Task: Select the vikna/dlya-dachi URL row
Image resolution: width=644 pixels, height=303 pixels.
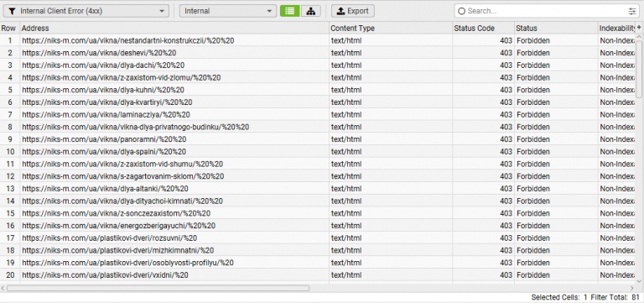Action: [103, 65]
